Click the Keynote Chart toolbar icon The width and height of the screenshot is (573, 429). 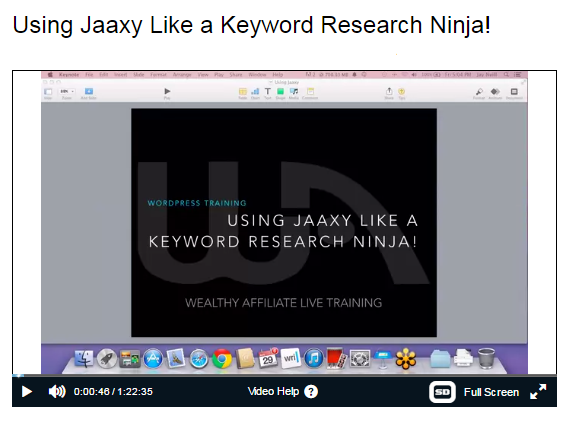tap(255, 93)
